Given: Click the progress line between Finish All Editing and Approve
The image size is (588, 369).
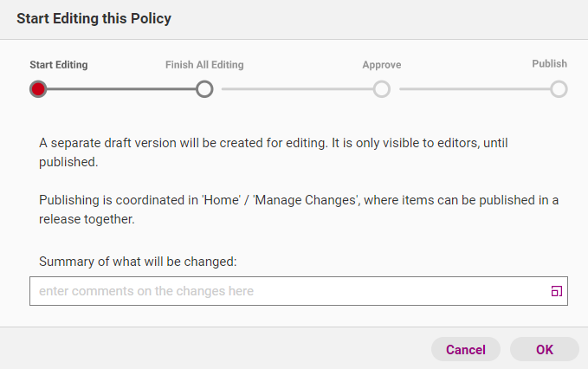Looking at the screenshot, I should tap(297, 89).
